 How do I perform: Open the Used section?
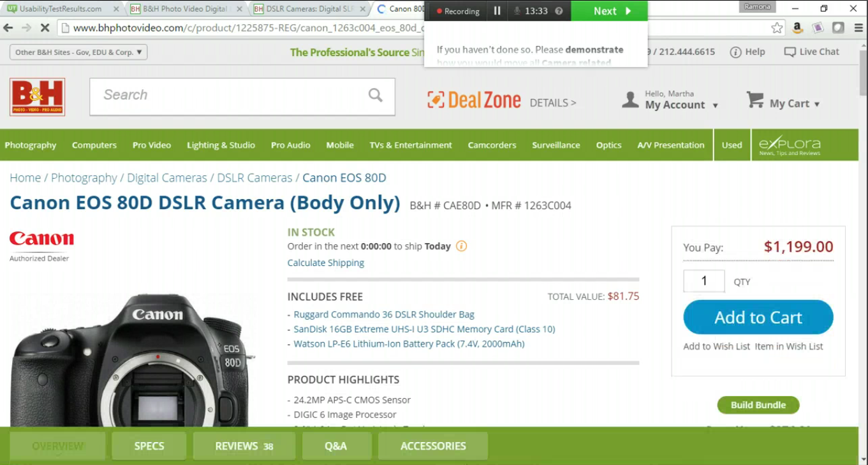(x=732, y=145)
